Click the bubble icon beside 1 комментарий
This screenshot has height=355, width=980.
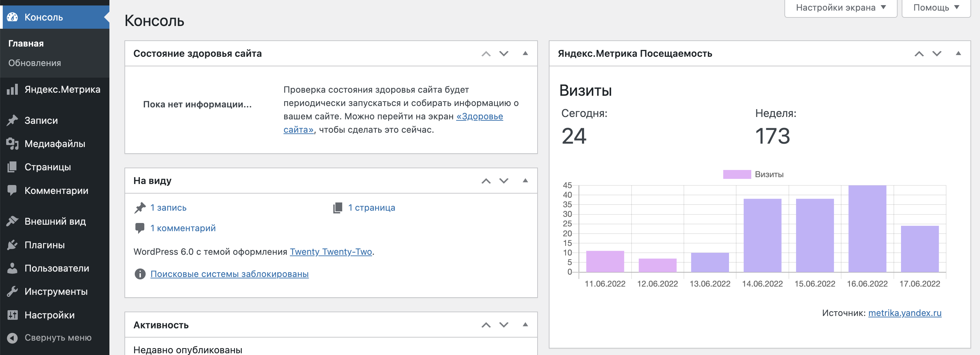click(x=140, y=228)
